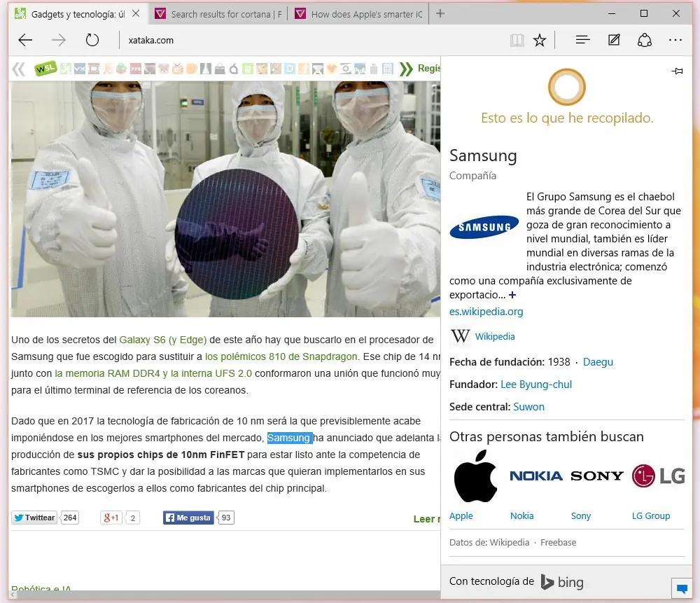This screenshot has height=603, width=700.
Task: Click the Make a Web Note icon
Action: pos(614,41)
